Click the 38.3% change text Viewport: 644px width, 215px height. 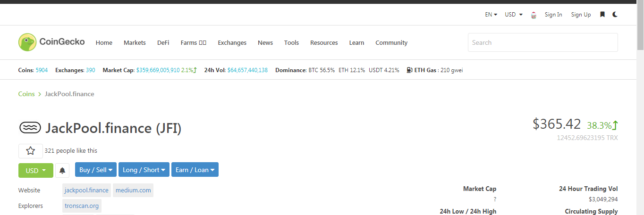pyautogui.click(x=599, y=125)
